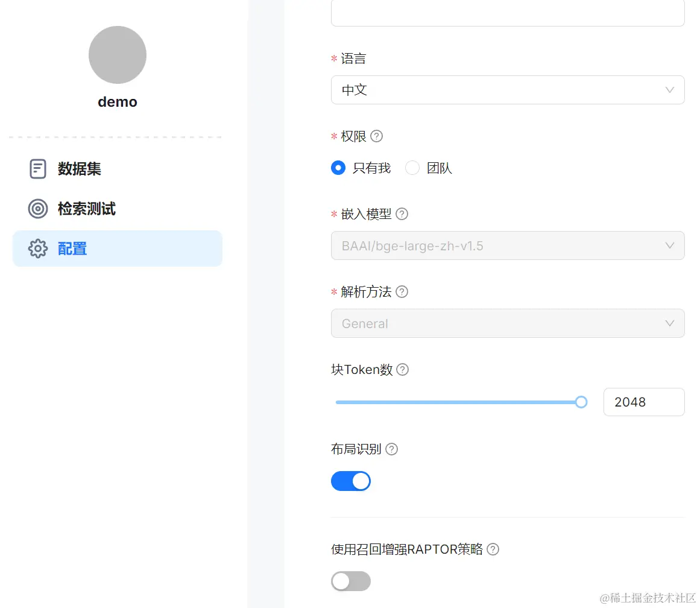Click the 检索测试 target icon in sidebar

37,209
